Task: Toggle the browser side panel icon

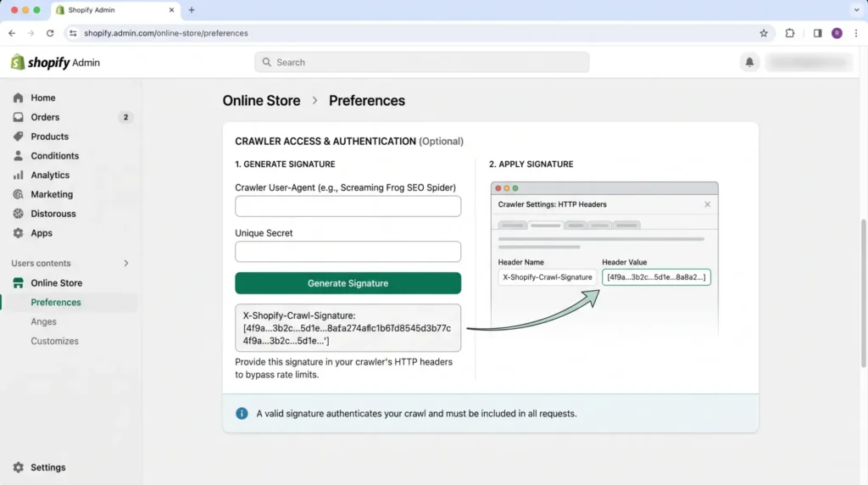Action: click(818, 33)
